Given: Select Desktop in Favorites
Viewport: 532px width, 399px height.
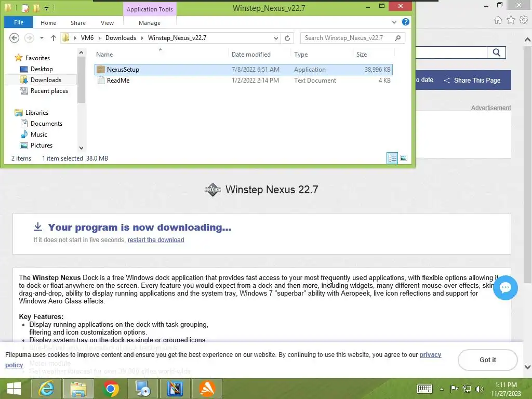Looking at the screenshot, I should [42, 69].
